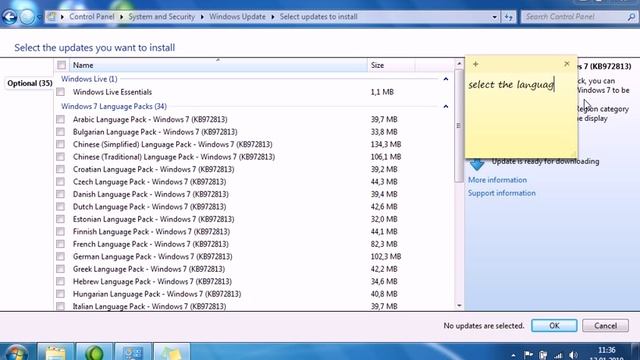Check Finnish Language Pack checkbox
The height and width of the screenshot is (360, 640).
tap(61, 231)
